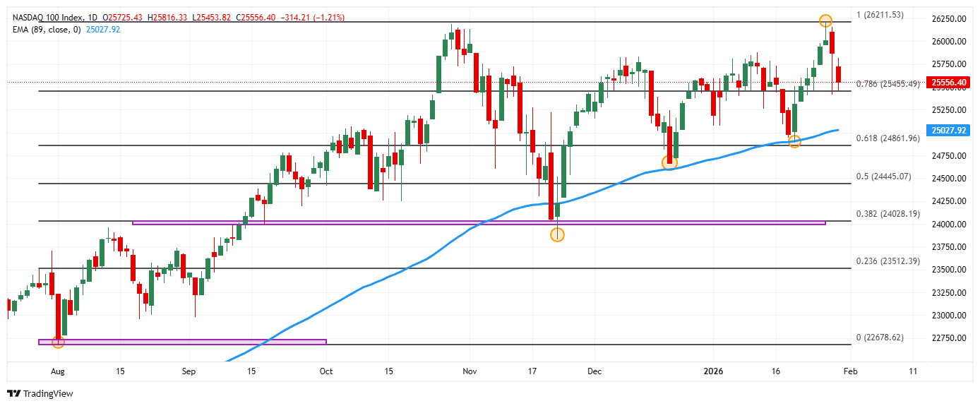Click the Dec label on time axis
Image resolution: width=980 pixels, height=406 pixels.
click(x=594, y=370)
